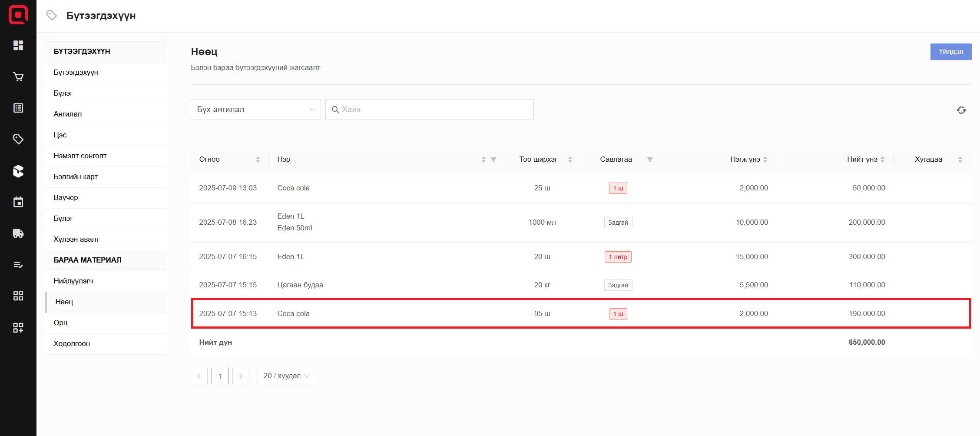Click the shopping cart sidebar icon
980x436 pixels.
[x=18, y=77]
